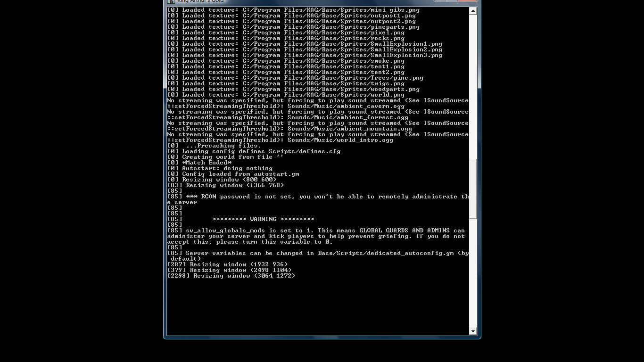
Task: Click the 'Creating world from file' line
Action: 225,157
